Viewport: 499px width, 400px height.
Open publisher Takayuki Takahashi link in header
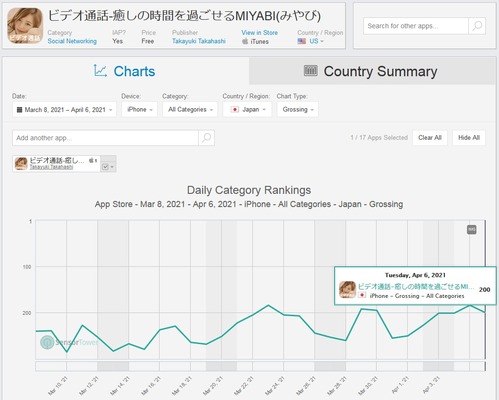199,41
